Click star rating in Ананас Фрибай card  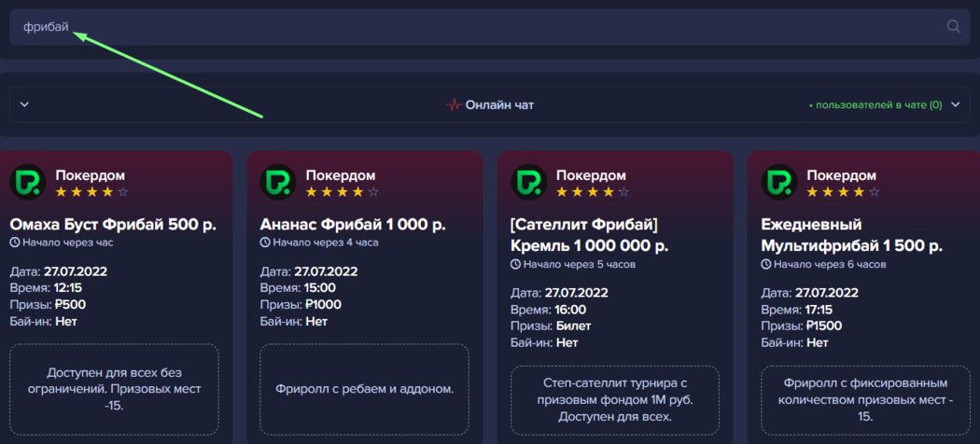(x=342, y=192)
